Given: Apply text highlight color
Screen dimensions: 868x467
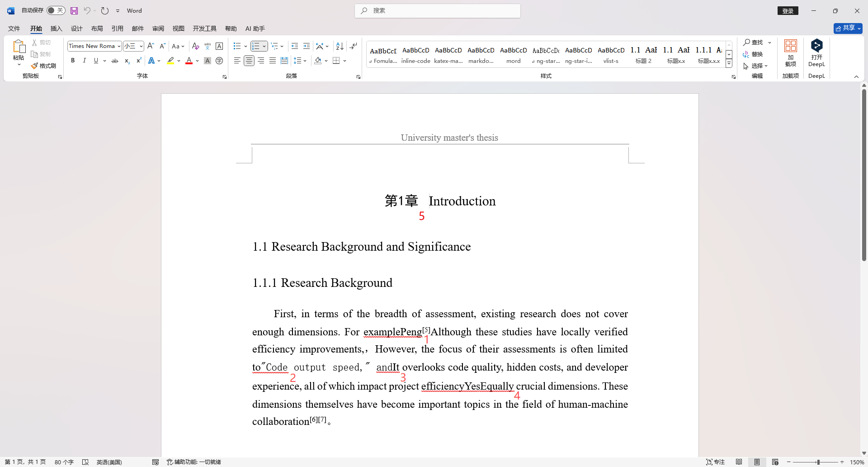Looking at the screenshot, I should [170, 61].
